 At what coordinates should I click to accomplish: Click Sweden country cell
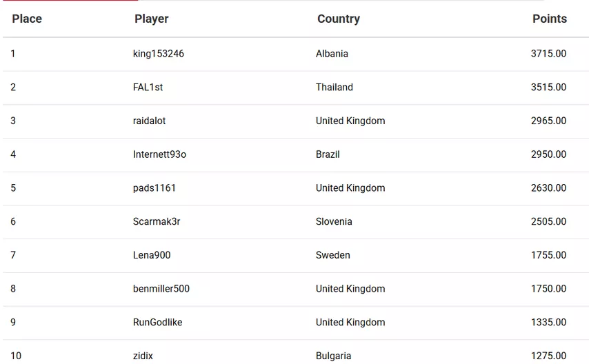coord(333,255)
